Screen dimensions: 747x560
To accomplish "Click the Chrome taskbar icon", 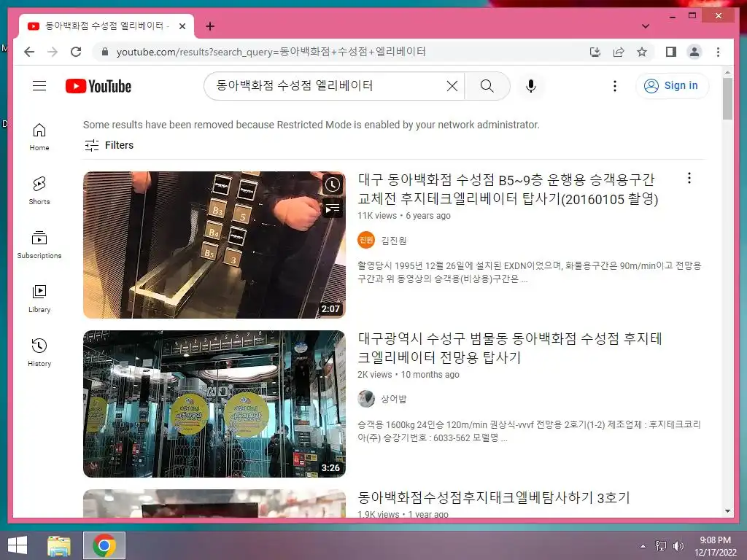I will [104, 545].
